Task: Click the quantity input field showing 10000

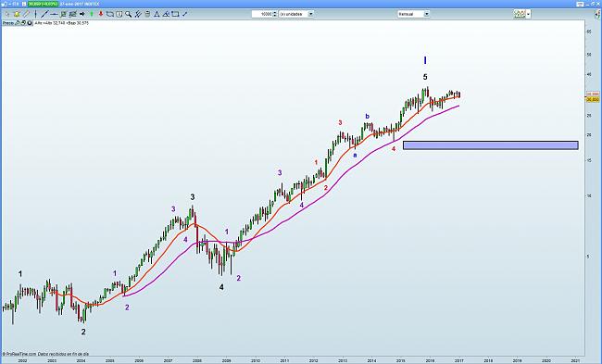Action: [262, 14]
